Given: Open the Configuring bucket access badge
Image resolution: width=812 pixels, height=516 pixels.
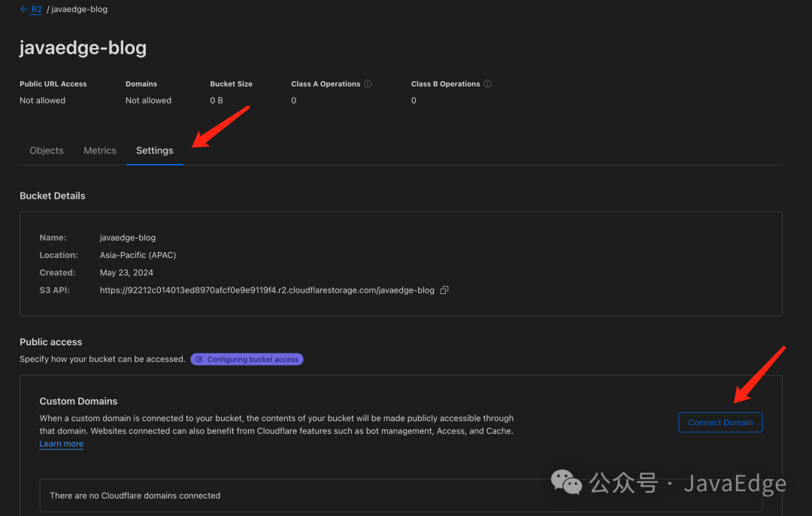Looking at the screenshot, I should coord(247,359).
